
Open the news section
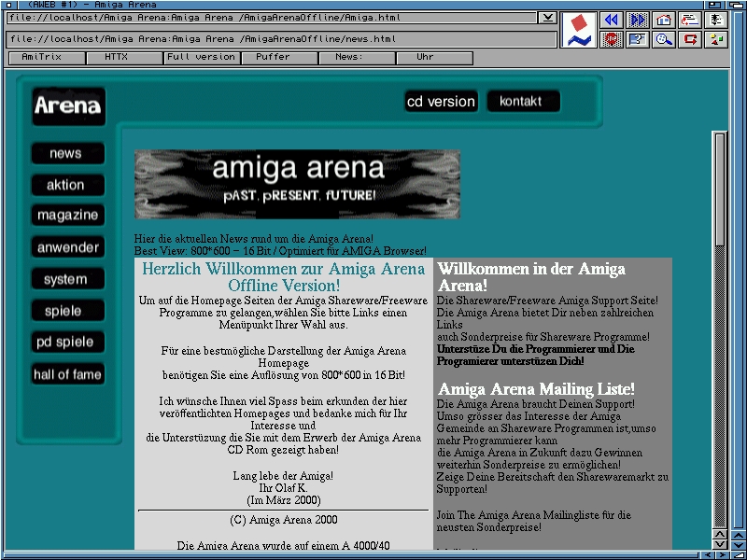[67, 153]
